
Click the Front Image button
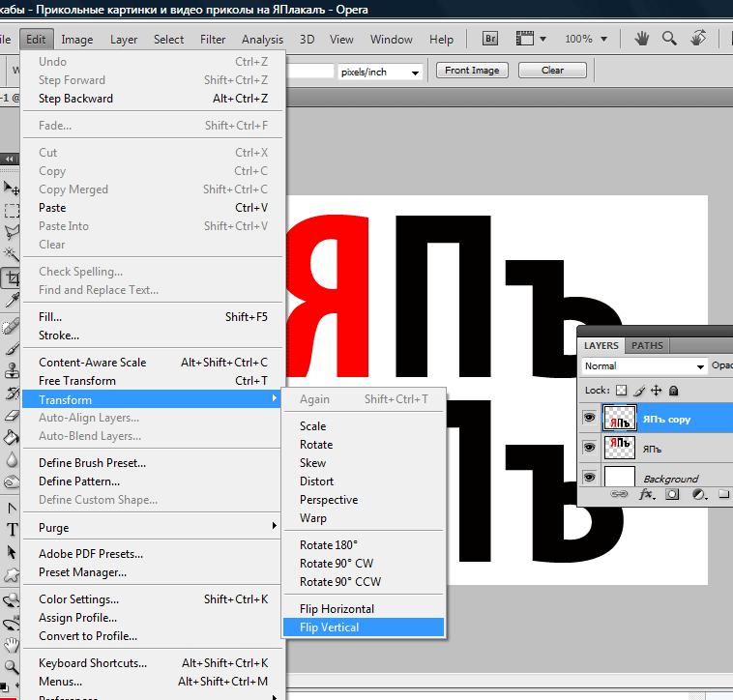(x=472, y=70)
